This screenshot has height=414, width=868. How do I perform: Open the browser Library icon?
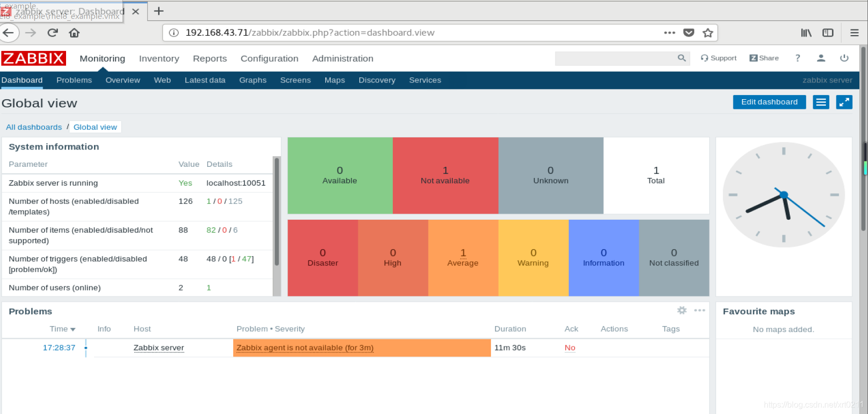(806, 33)
